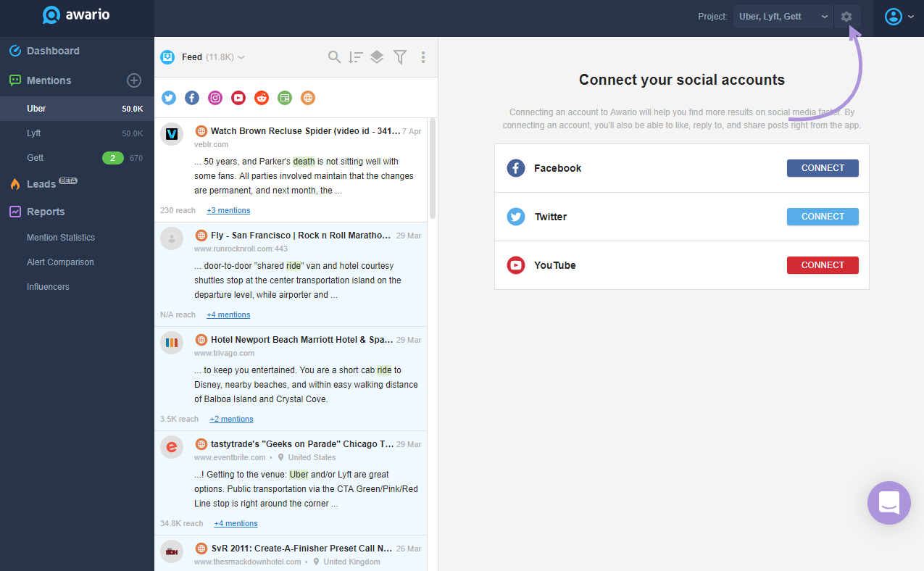Connect your YouTube account
The height and width of the screenshot is (571, 924).
tap(823, 265)
